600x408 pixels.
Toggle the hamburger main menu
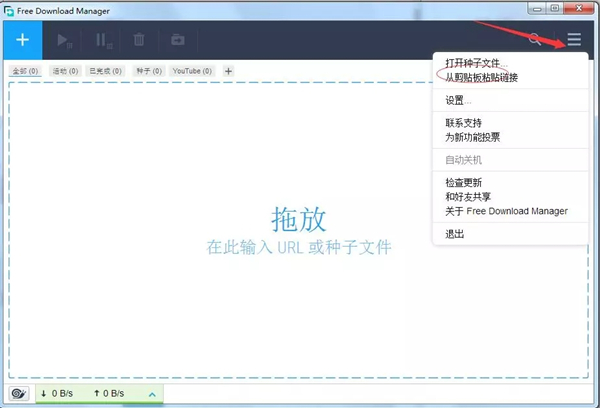[x=574, y=39]
